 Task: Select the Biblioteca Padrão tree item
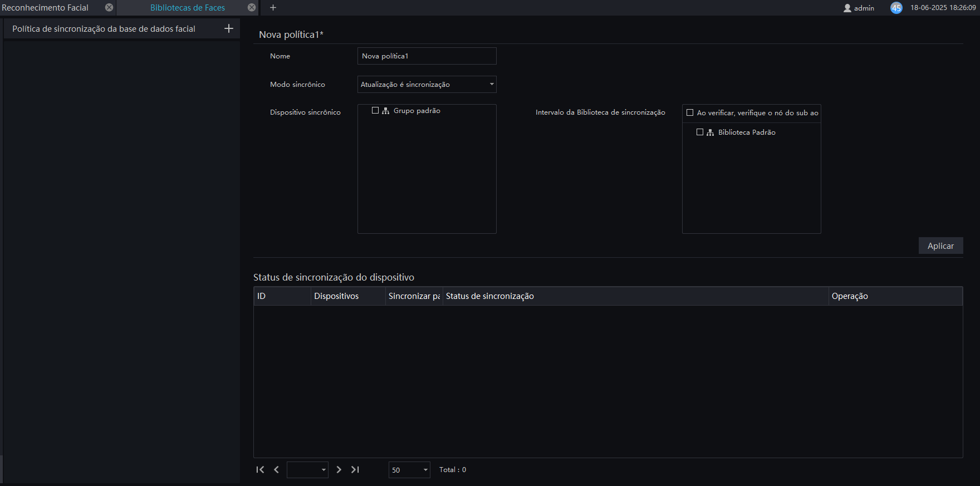(x=747, y=132)
